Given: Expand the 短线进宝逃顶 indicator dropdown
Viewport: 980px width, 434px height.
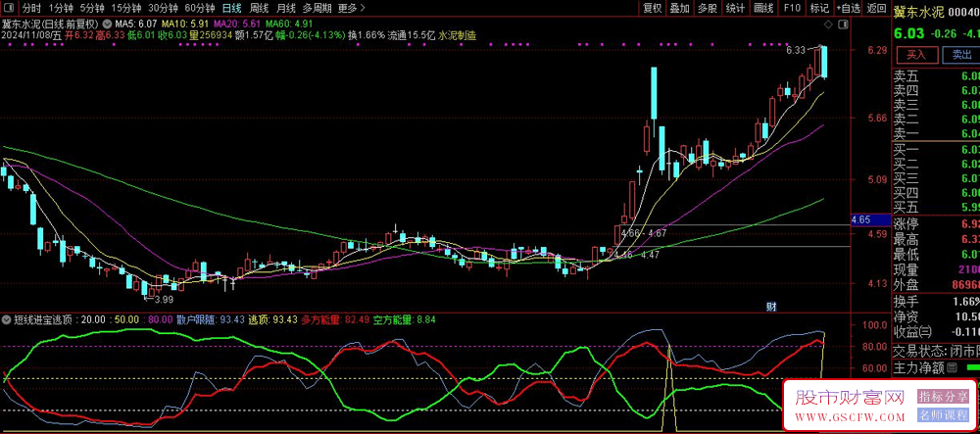Looking at the screenshot, I should (7, 319).
